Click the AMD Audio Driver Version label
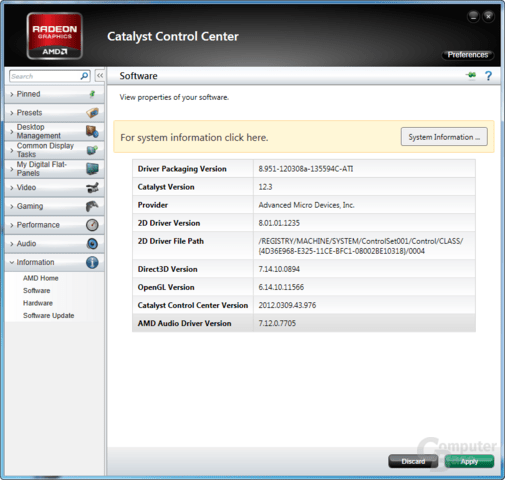 click(184, 323)
